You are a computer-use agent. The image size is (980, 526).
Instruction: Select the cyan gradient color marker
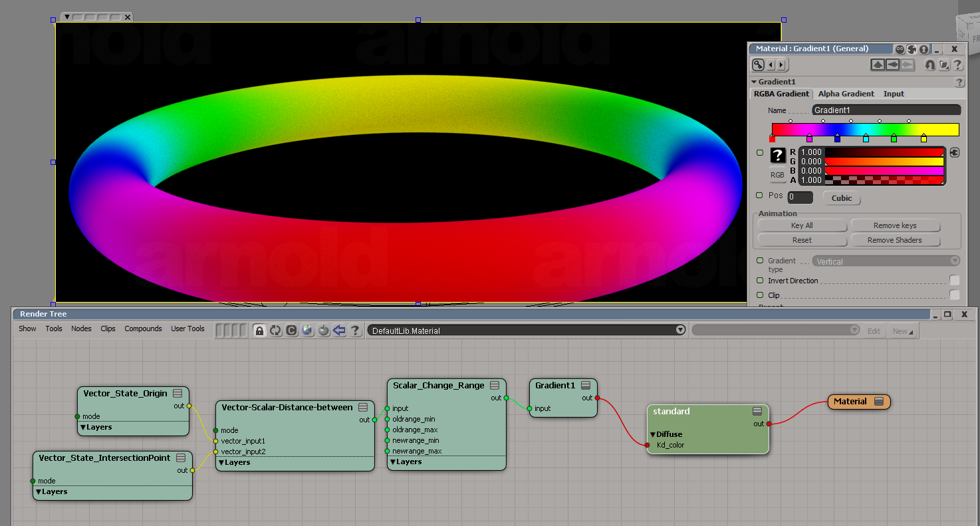coord(866,139)
